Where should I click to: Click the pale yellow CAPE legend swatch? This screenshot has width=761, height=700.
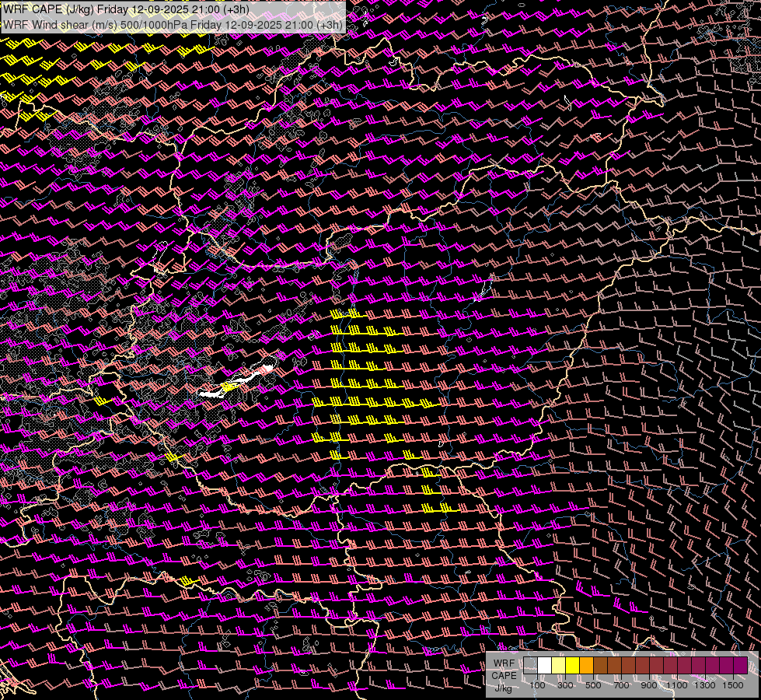pyautogui.click(x=559, y=665)
